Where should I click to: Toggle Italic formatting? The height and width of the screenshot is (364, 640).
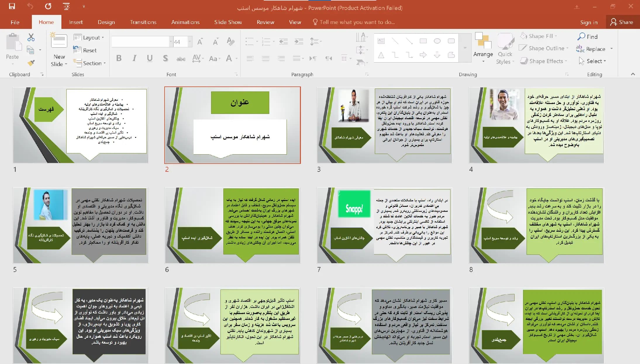pyautogui.click(x=134, y=58)
